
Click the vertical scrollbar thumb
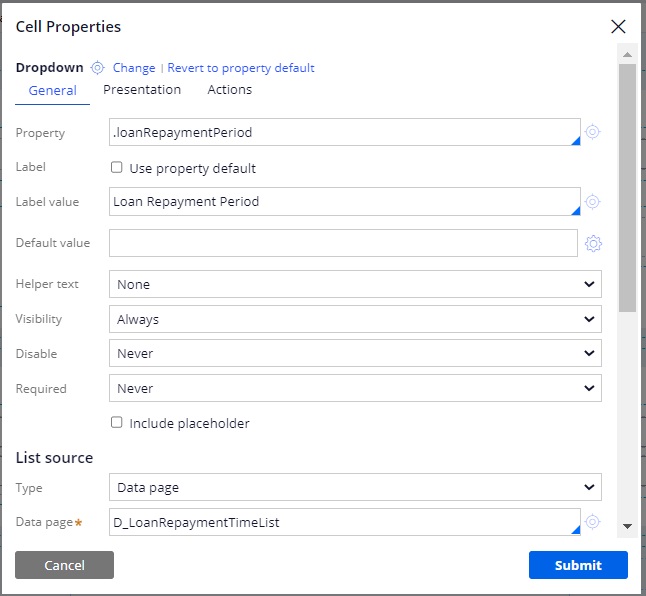tap(627, 185)
